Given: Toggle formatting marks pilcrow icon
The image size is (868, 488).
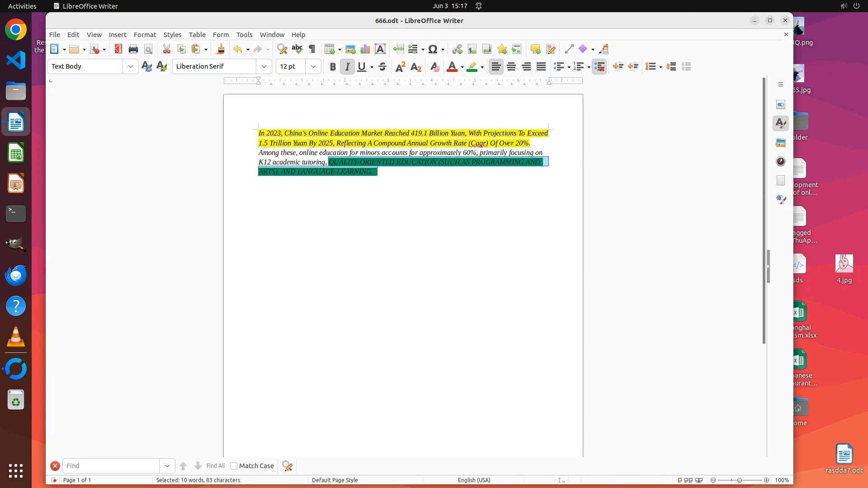Looking at the screenshot, I should coord(312,49).
